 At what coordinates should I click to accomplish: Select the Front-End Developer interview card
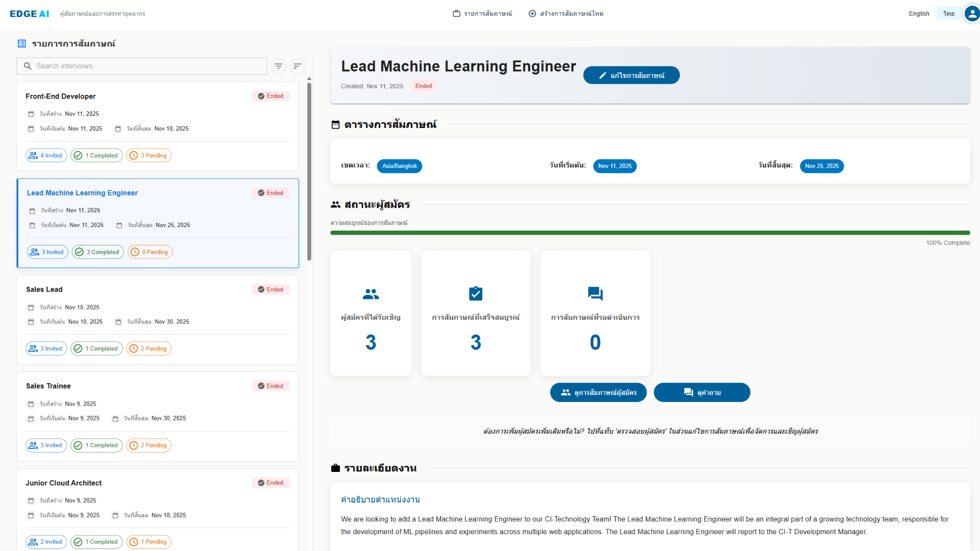point(158,126)
